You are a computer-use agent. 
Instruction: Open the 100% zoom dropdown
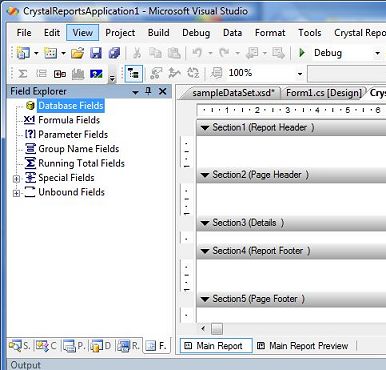point(300,74)
